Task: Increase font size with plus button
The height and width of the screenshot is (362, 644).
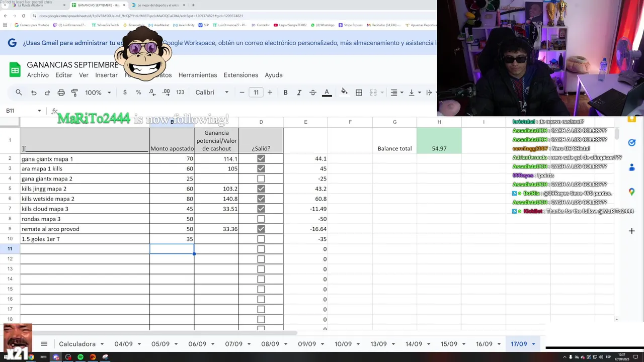Action: pos(270,93)
